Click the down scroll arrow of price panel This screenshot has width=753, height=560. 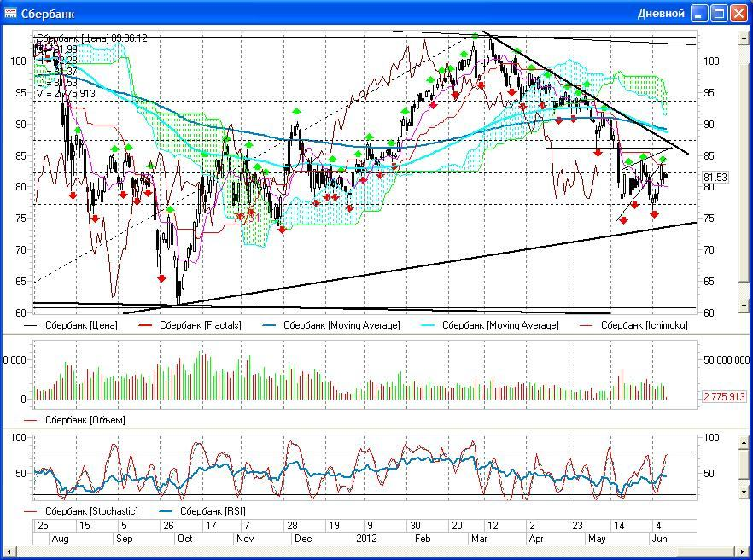tap(744, 306)
